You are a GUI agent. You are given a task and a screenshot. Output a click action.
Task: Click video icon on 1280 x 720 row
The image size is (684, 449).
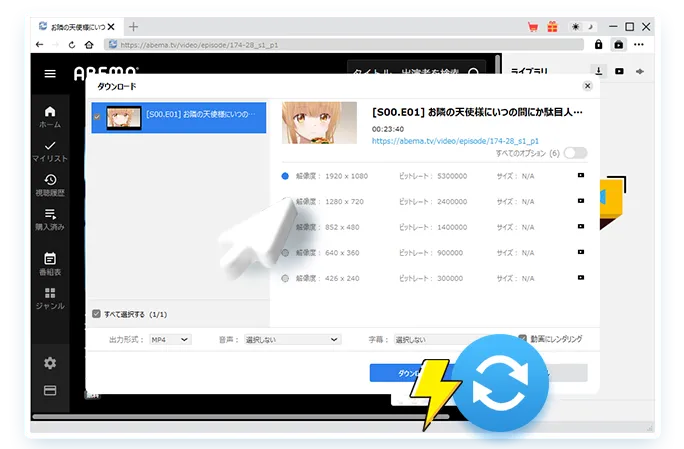[581, 201]
